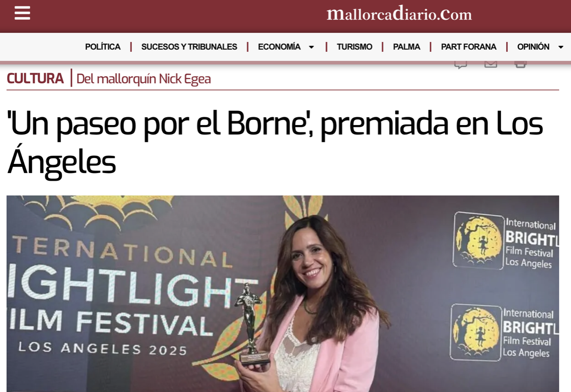This screenshot has height=392, width=571.
Task: Send article via the envelope icon
Action: [x=491, y=64]
